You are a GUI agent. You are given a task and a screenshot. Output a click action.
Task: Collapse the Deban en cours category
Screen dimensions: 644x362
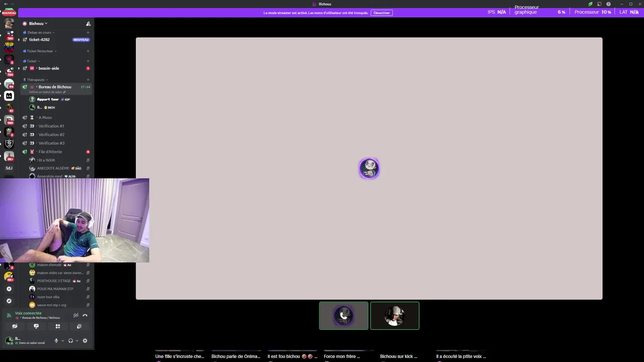(x=40, y=33)
